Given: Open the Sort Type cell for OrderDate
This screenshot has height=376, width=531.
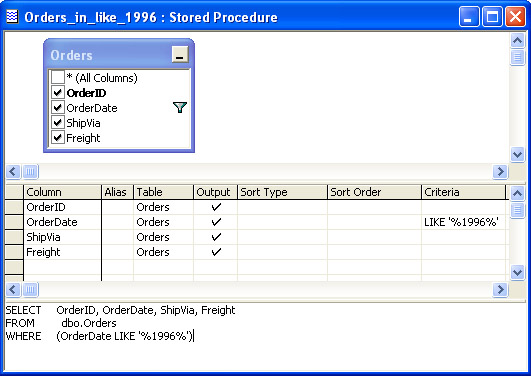Looking at the screenshot, I should coord(282,222).
